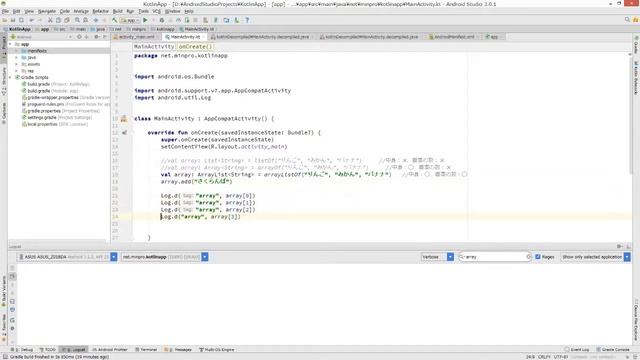The image size is (640, 360).
Task: Click Search Everywhere magnifier at top right
Action: tap(627, 20)
